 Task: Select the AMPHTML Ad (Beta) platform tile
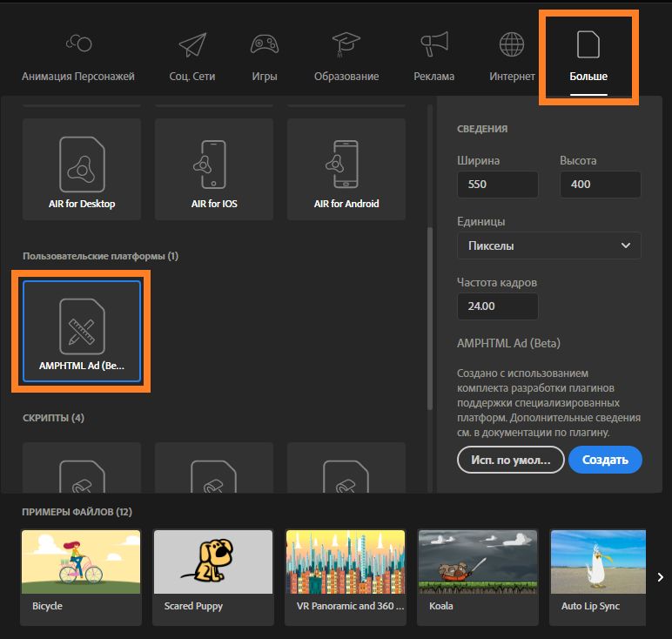(82, 331)
